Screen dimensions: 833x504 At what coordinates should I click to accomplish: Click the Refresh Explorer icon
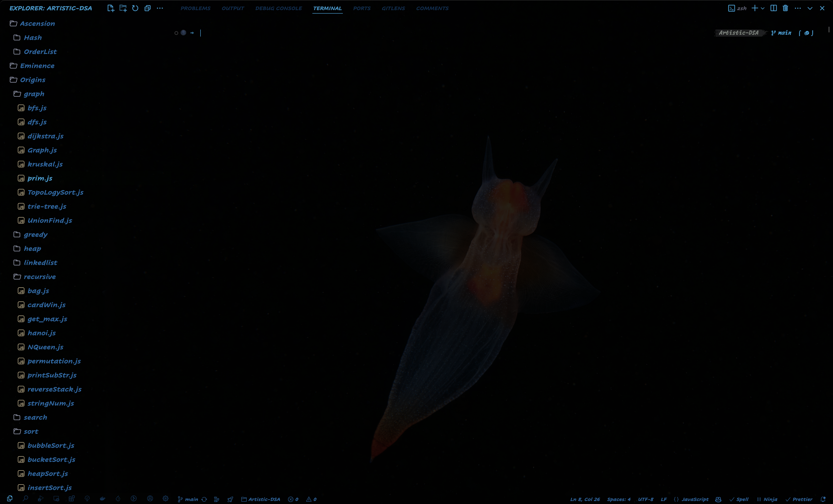click(x=135, y=8)
